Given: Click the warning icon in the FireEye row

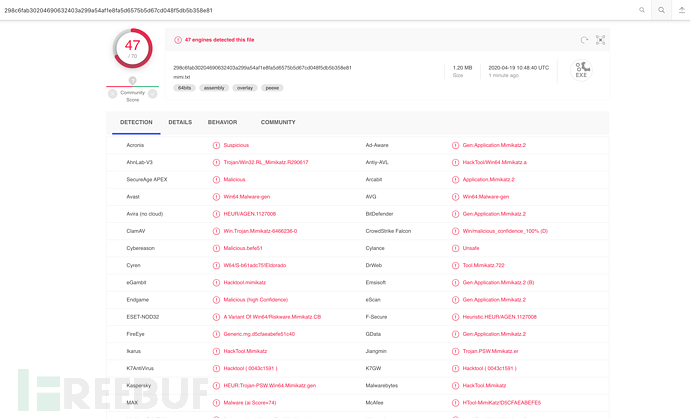Looking at the screenshot, I should pos(216,334).
